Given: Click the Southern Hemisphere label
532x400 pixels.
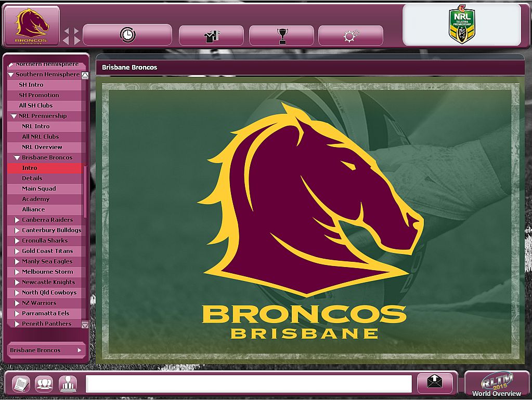Looking at the screenshot, I should [47, 74].
